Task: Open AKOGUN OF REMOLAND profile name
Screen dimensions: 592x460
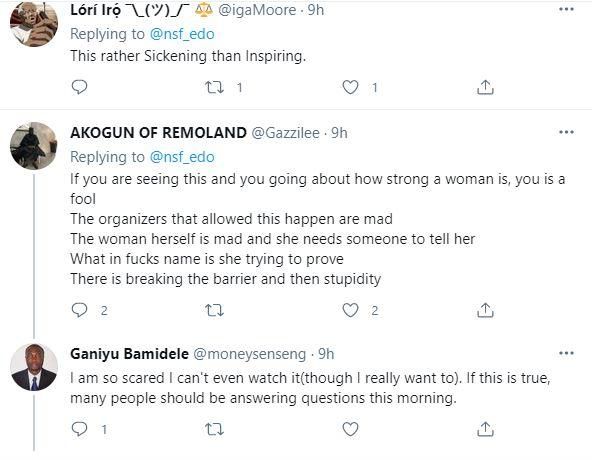Action: [158, 133]
